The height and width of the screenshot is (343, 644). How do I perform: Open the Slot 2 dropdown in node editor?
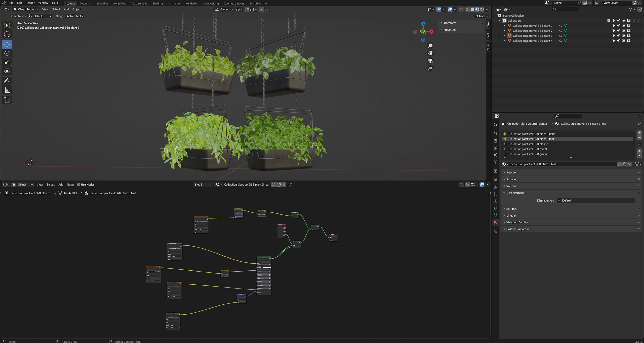pos(203,185)
